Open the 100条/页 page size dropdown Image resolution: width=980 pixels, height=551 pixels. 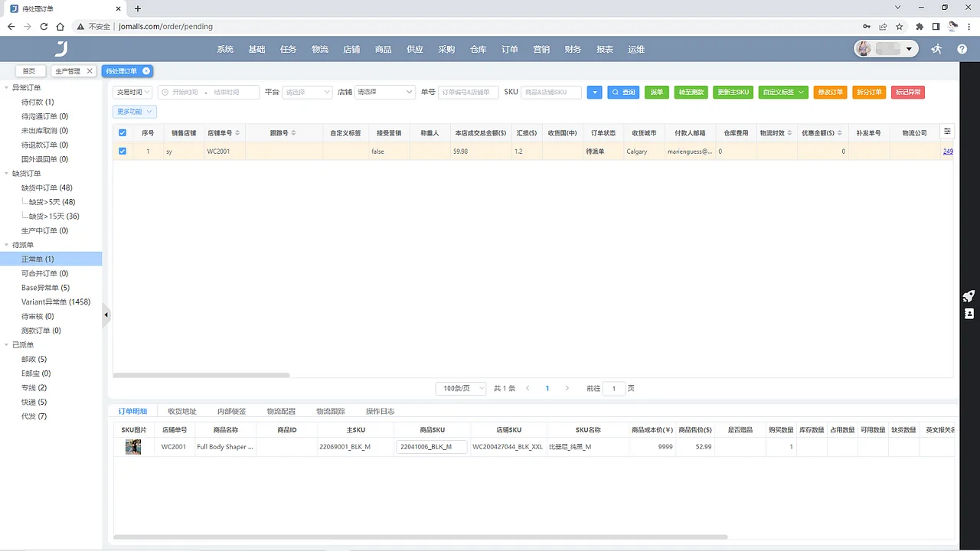coord(460,388)
